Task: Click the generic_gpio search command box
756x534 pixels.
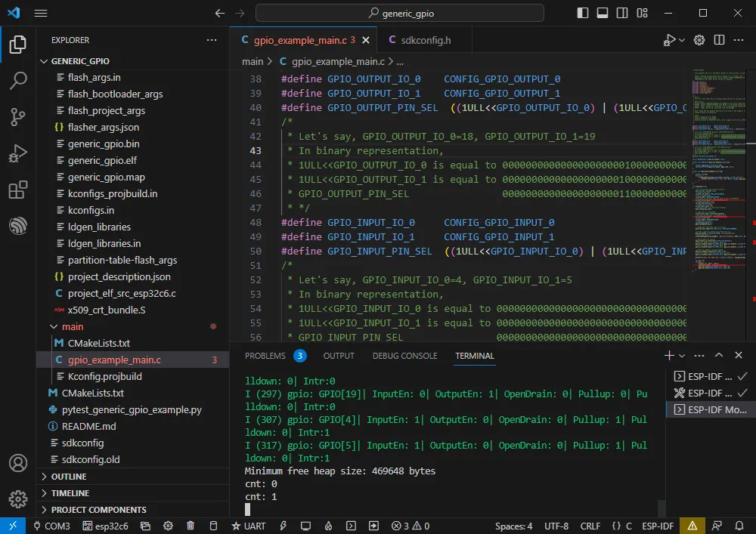Action: 400,13
